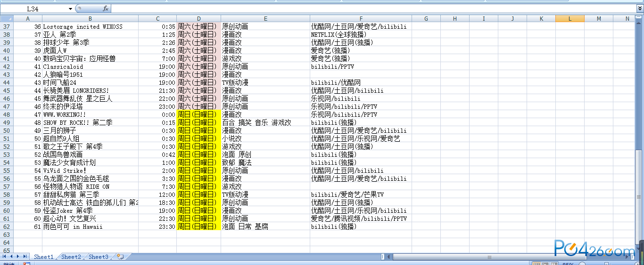The image size is (644, 265).
Task: Click cell '超心动！文艺复兴'
Action: [91, 218]
